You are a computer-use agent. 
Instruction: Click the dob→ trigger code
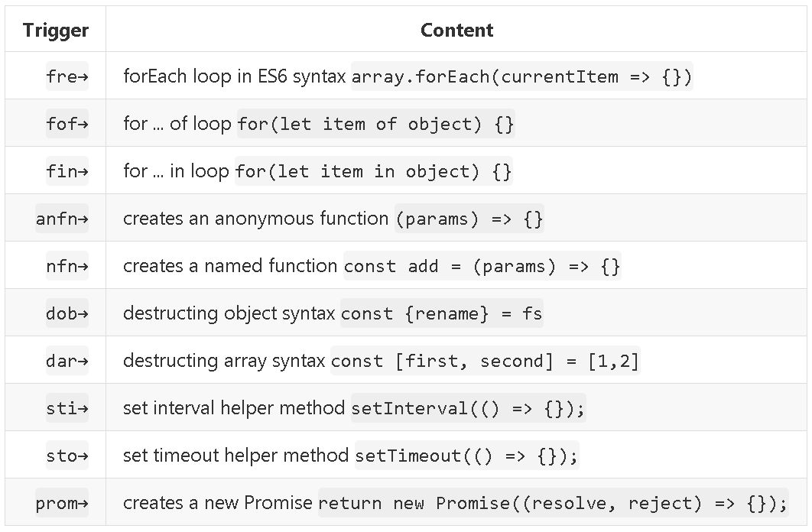pos(67,313)
